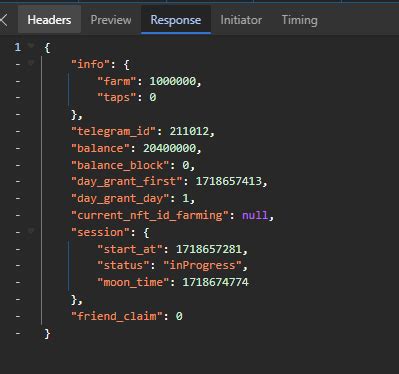Click the farm value 1000000

(x=173, y=81)
